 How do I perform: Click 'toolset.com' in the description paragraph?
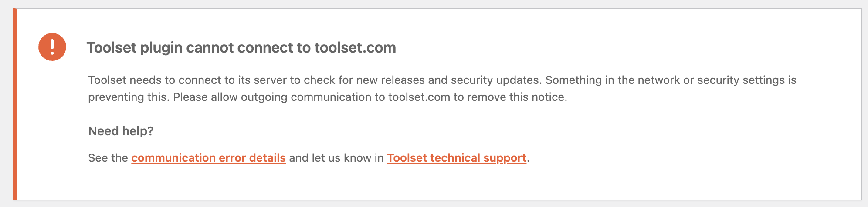pyautogui.click(x=419, y=97)
